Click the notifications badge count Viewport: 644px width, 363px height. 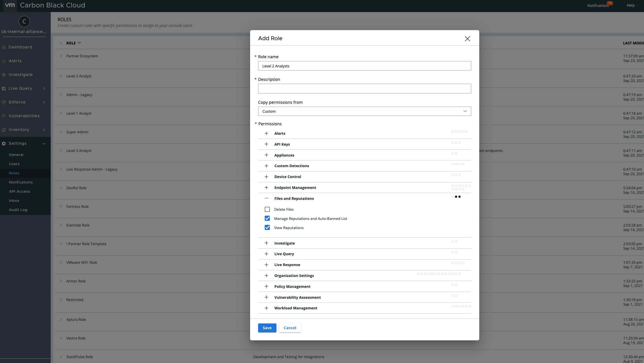610,3
